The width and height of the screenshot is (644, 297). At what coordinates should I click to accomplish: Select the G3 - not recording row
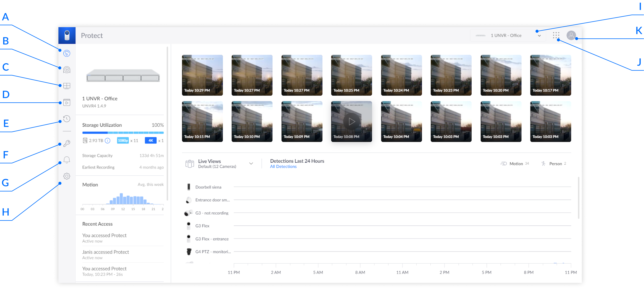(x=378, y=213)
